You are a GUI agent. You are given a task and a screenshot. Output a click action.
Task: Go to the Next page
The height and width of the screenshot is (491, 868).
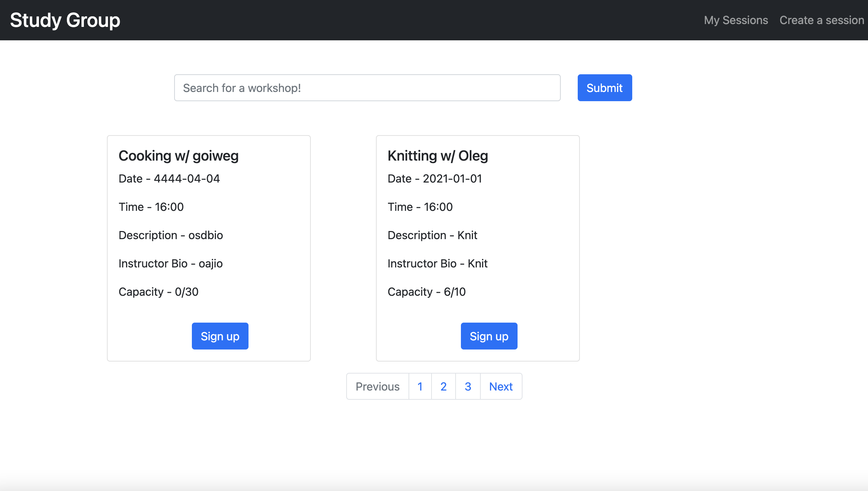click(x=501, y=386)
